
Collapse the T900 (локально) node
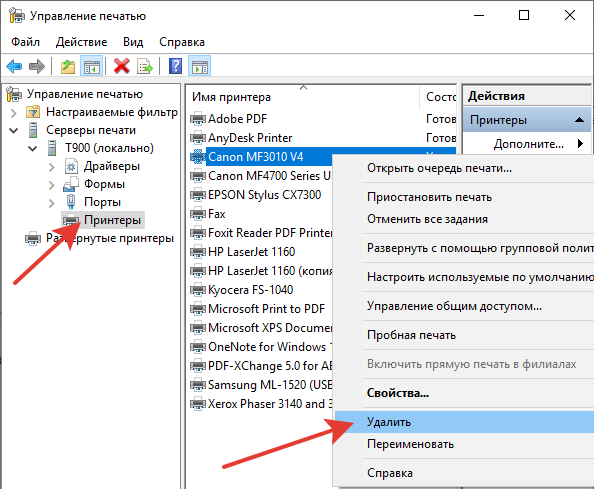click(33, 148)
